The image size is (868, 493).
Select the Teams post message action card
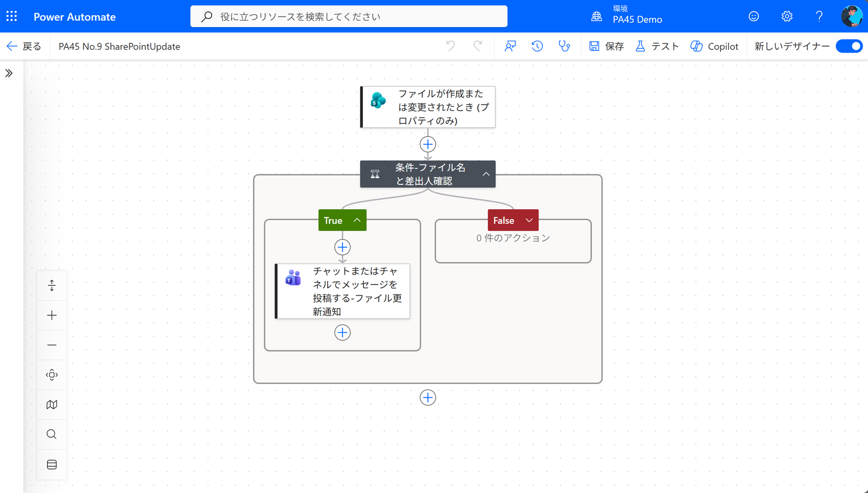point(342,291)
